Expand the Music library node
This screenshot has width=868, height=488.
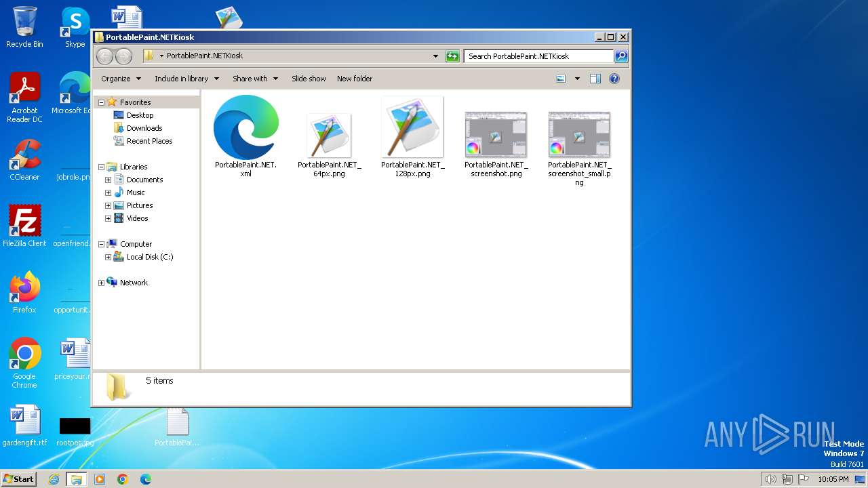108,192
